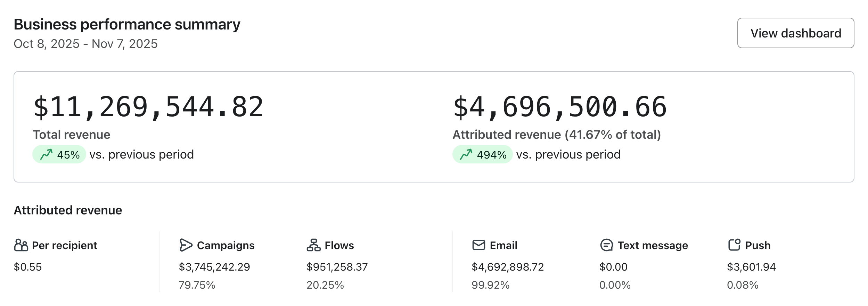Click the Oct 8 – Nov 7 date range
The width and height of the screenshot is (868, 306).
pyautogui.click(x=85, y=44)
